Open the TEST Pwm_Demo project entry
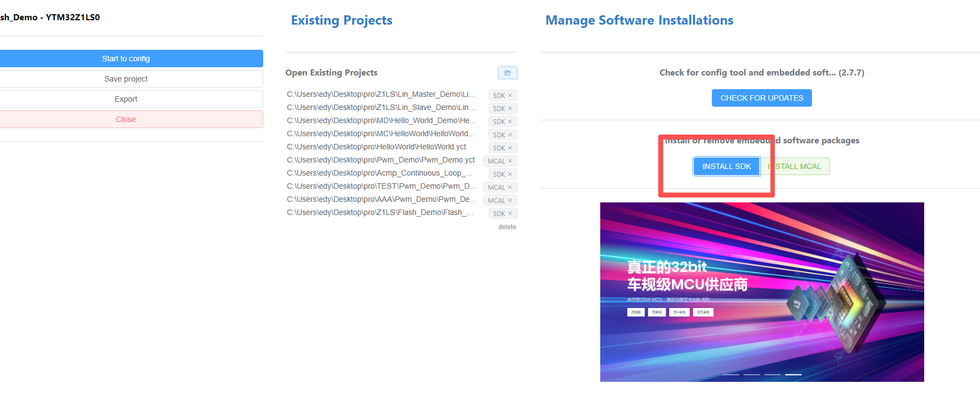 381,186
